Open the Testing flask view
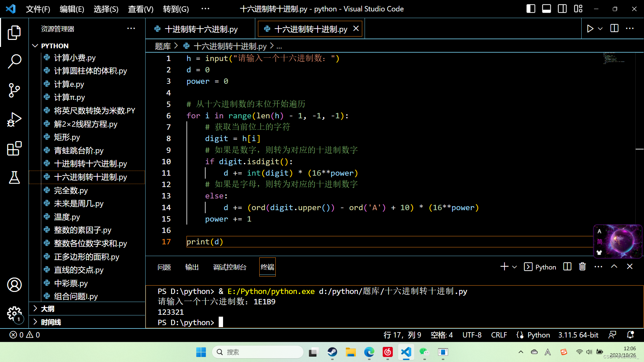The width and height of the screenshot is (644, 362). click(x=14, y=177)
